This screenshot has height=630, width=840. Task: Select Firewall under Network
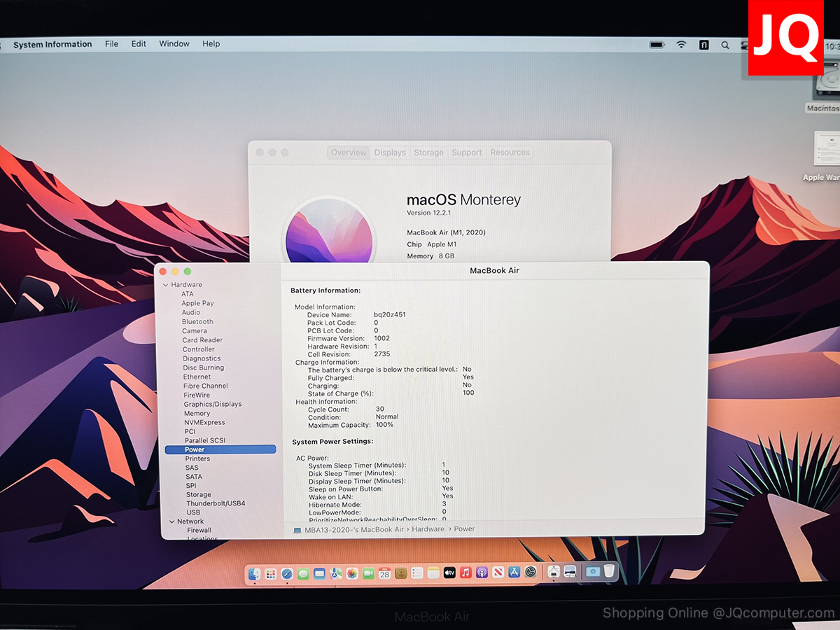click(199, 530)
